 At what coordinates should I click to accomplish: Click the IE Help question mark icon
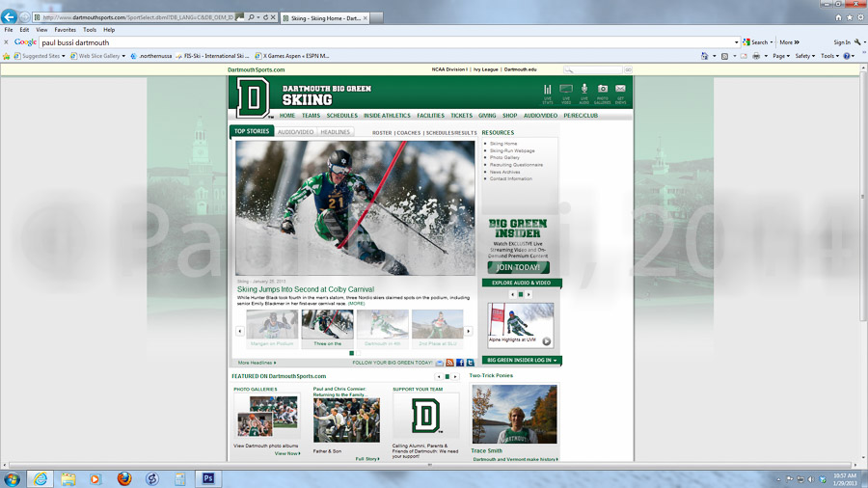(847, 56)
